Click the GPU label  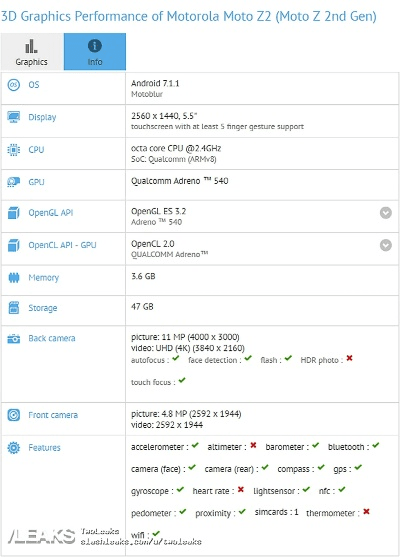[x=36, y=182]
